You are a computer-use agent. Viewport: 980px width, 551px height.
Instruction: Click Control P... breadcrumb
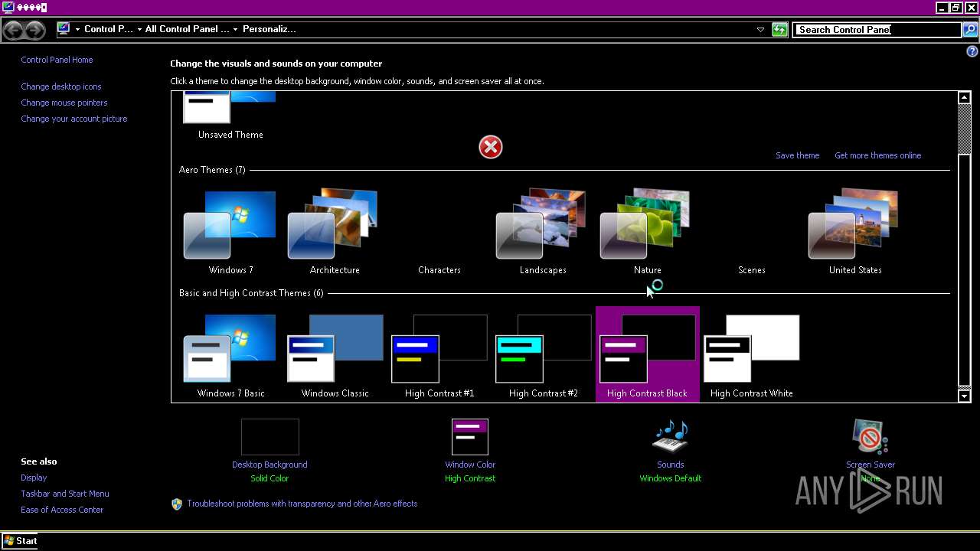109,29
